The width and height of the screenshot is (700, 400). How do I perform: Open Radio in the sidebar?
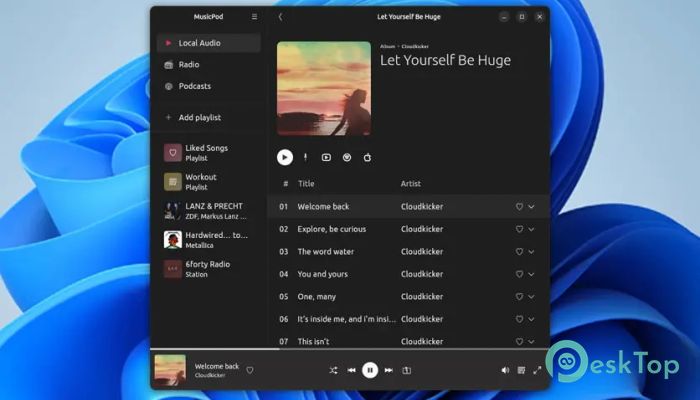pos(208,64)
